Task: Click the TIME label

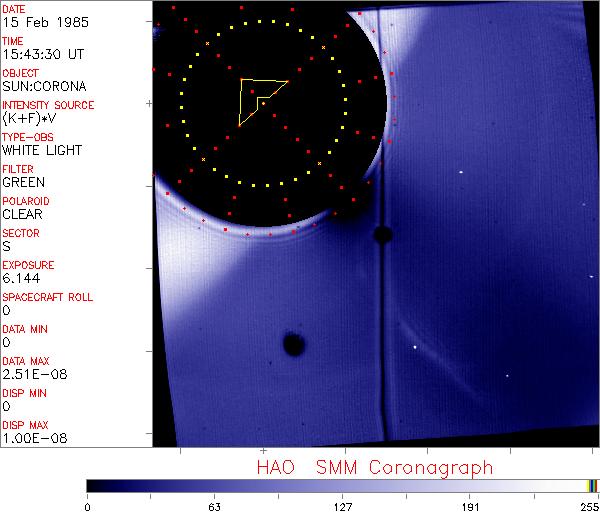Action: click(13, 41)
